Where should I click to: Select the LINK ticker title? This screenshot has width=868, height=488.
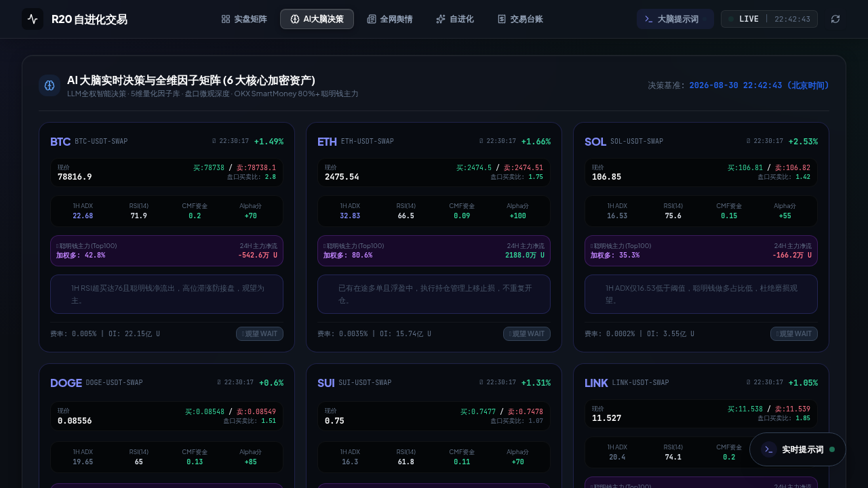pyautogui.click(x=596, y=383)
